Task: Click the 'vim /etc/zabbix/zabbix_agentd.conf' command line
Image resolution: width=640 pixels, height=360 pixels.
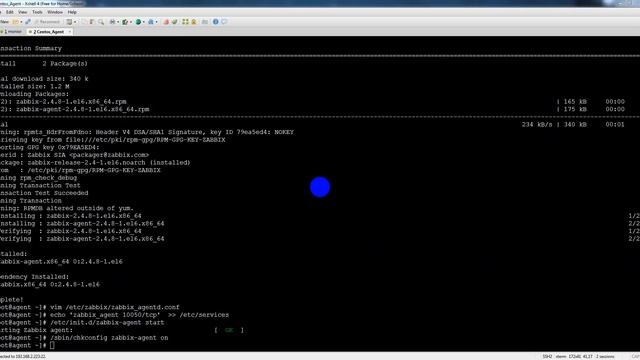Action: pos(115,307)
